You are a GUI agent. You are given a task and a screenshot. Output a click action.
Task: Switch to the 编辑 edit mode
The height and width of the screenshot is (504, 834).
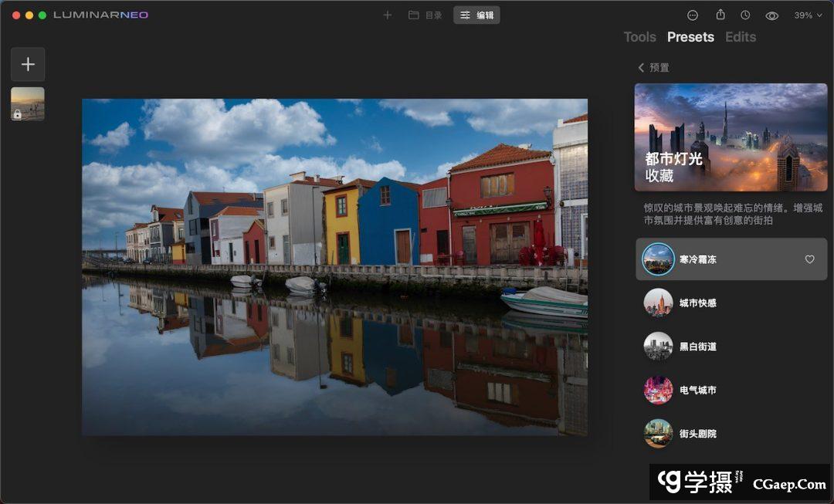(x=476, y=15)
